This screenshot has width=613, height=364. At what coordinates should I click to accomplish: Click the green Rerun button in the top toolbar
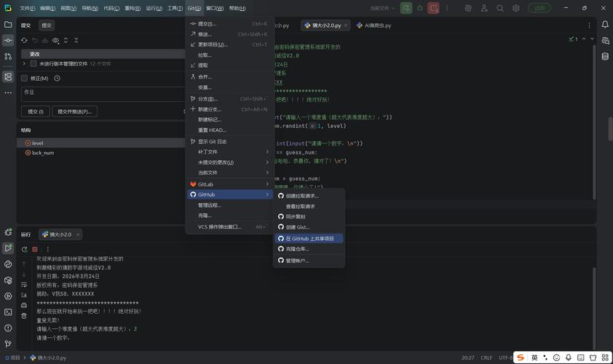tap(406, 8)
